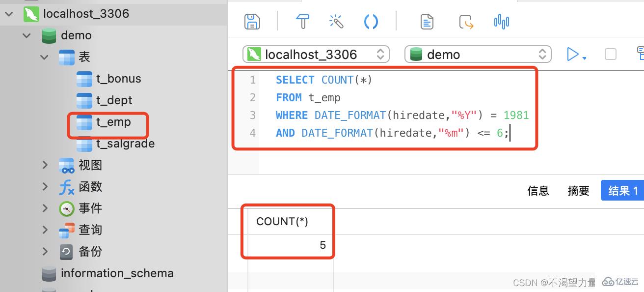Viewport: 644px width, 292px height.
Task: Expand the 视图 (Views) node
Action: click(x=45, y=165)
